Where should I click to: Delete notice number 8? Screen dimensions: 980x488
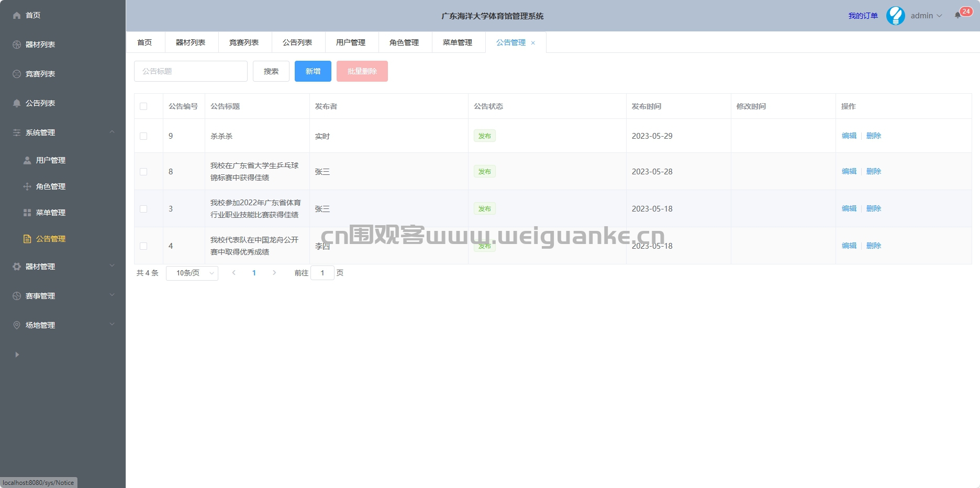tap(874, 171)
